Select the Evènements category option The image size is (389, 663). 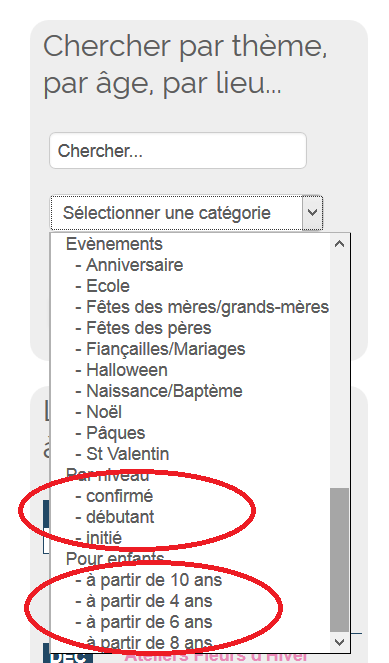click(x=190, y=244)
